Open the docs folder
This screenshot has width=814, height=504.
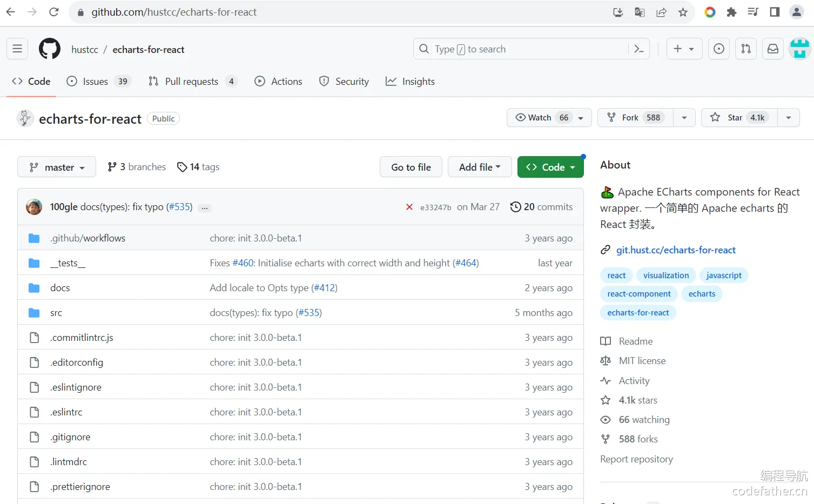tap(60, 288)
